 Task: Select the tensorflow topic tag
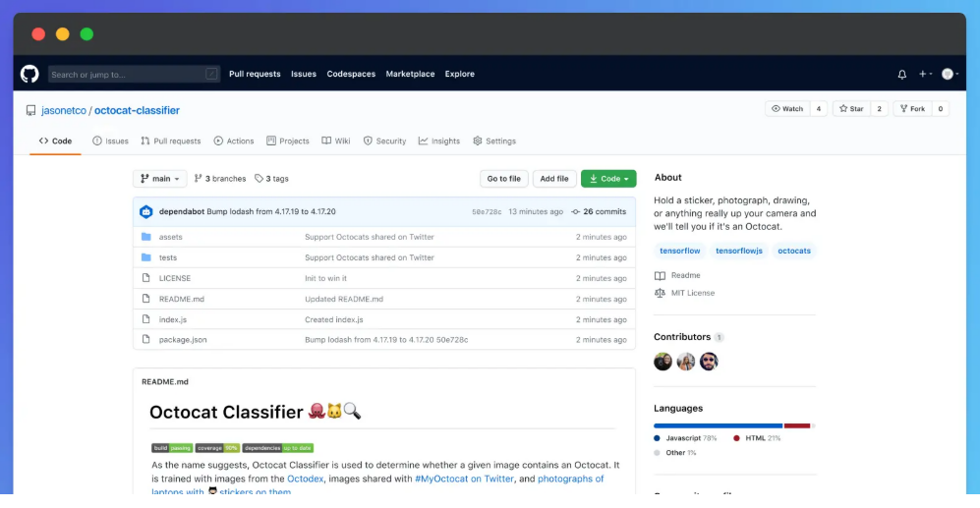(680, 251)
